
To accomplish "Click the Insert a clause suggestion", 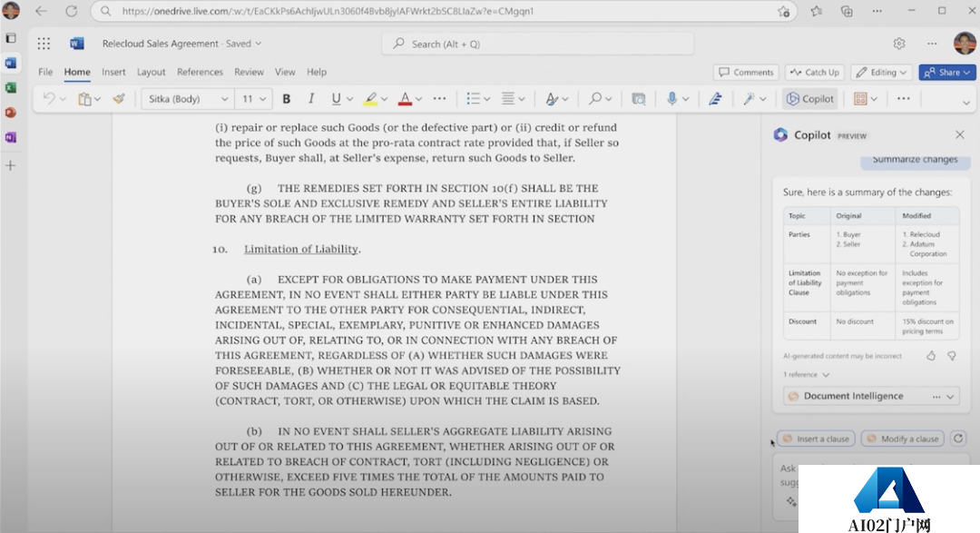I will pos(815,439).
